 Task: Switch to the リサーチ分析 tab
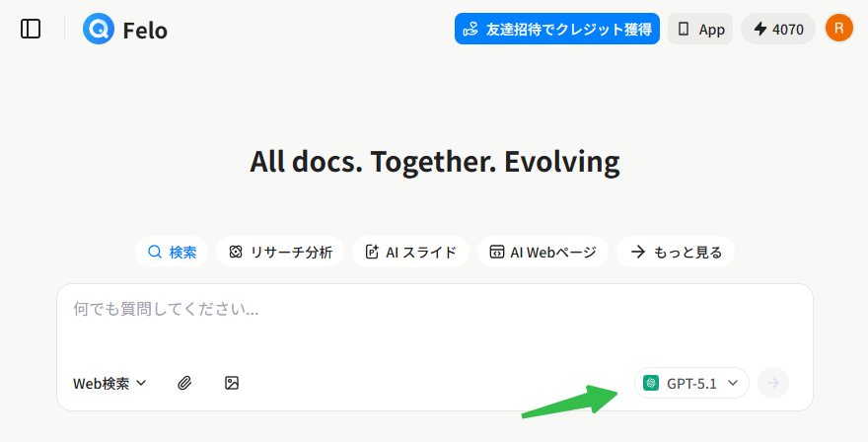280,252
